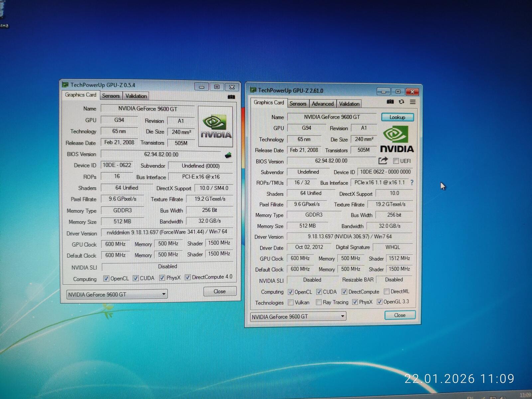Click the "PCI-E x16 @ x16" Bus Interface value
This screenshot has width=532, height=399.
pos(201,177)
